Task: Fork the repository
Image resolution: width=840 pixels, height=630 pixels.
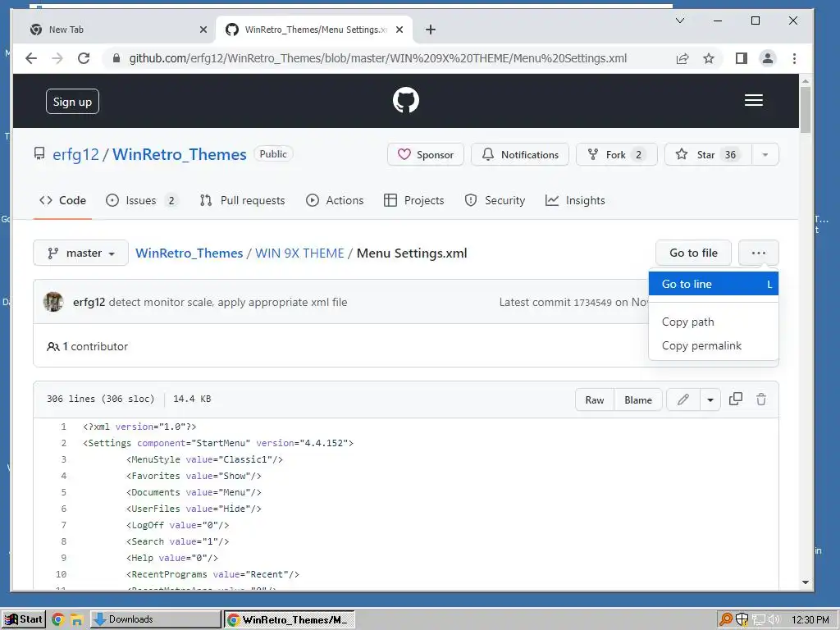Action: [617, 155]
